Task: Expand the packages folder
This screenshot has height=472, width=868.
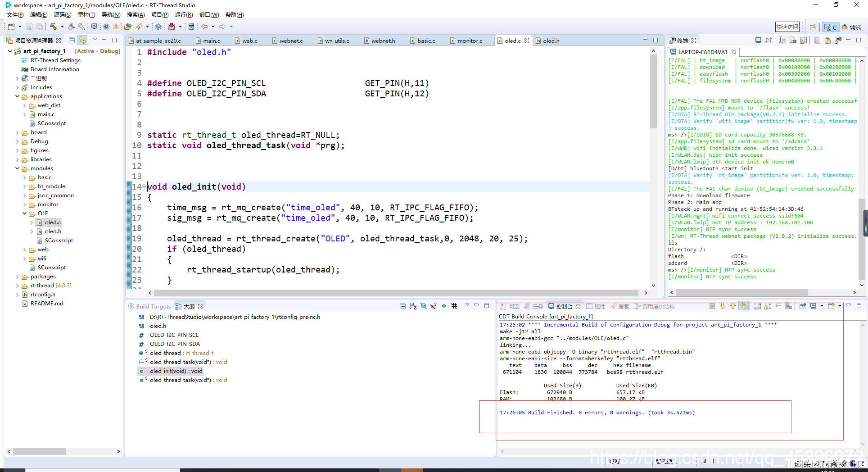Action: (x=18, y=277)
